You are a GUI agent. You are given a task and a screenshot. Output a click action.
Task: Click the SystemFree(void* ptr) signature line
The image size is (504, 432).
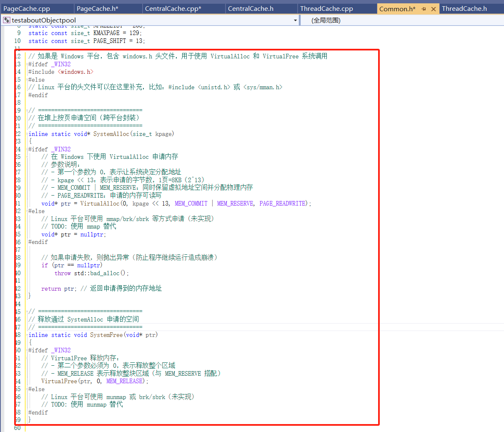point(93,335)
